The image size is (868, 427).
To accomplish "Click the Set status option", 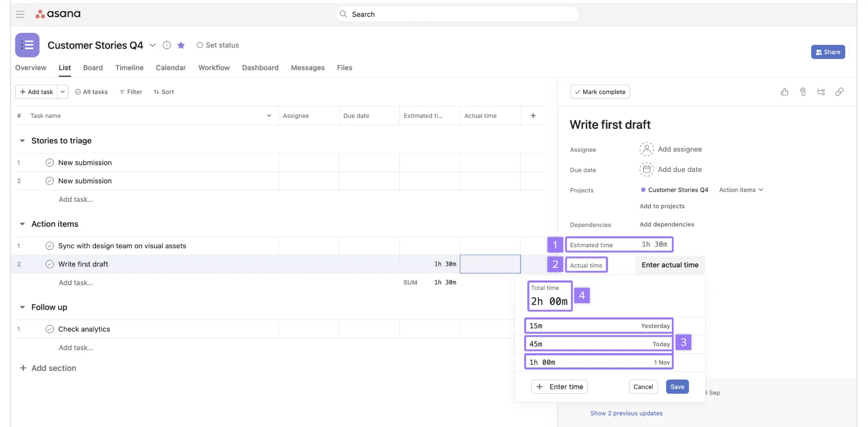I will [x=218, y=45].
